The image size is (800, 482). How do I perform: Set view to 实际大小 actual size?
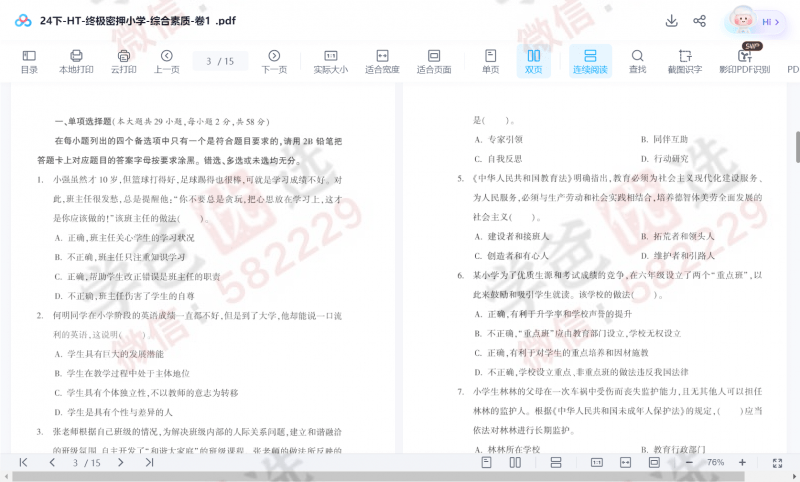[x=331, y=62]
